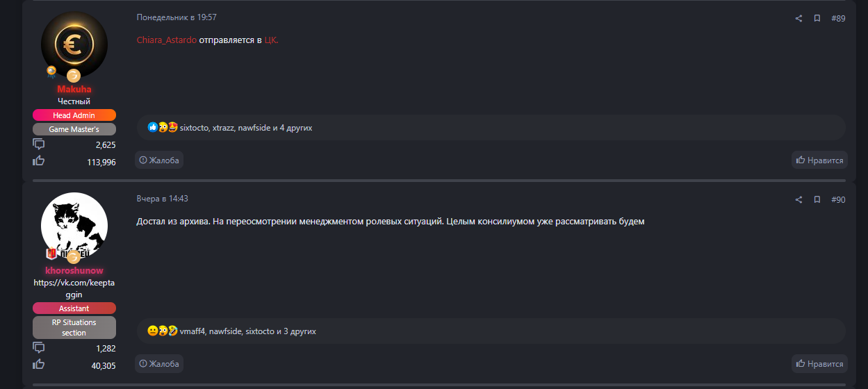Screen dimensions: 868x389
Task: Bookmark post #89
Action: (817, 19)
